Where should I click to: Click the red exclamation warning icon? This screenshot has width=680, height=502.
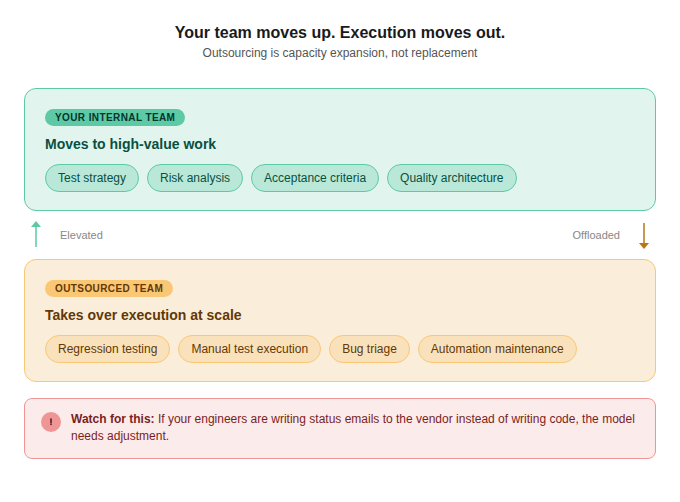(x=51, y=422)
